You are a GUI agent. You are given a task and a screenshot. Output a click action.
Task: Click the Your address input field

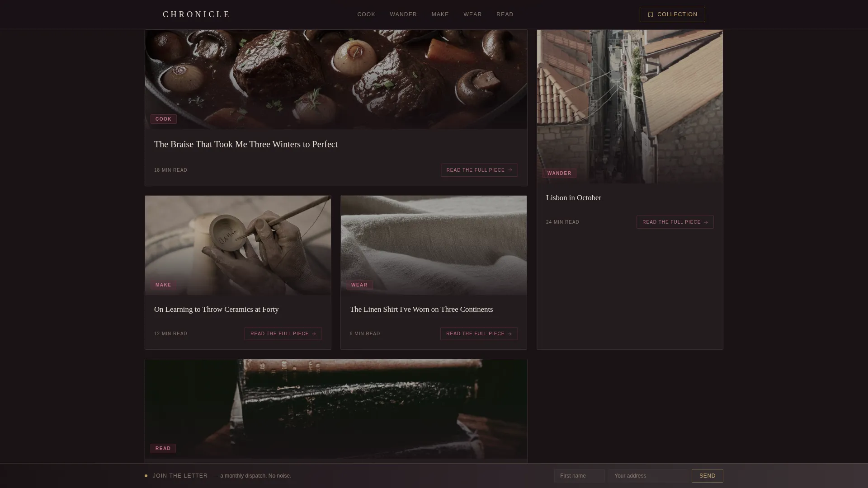pyautogui.click(x=649, y=476)
